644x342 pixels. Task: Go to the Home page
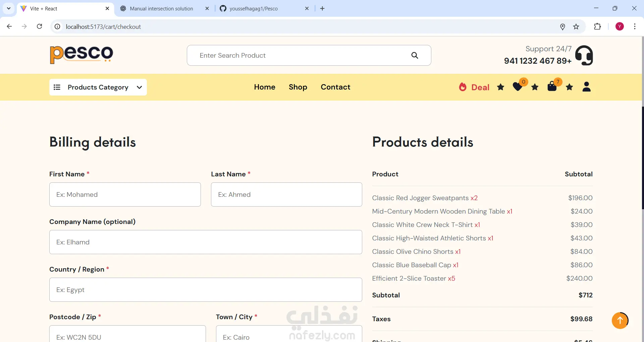pyautogui.click(x=265, y=87)
